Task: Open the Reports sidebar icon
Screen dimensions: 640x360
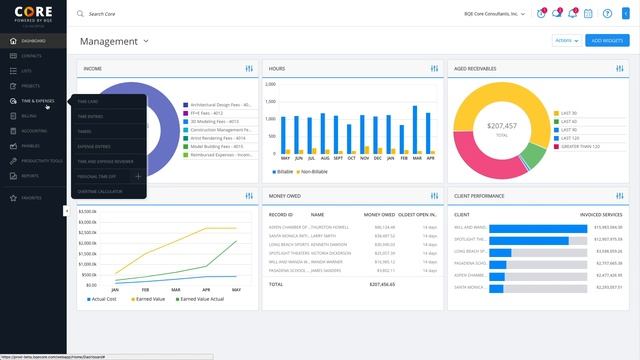Action: 13,176
